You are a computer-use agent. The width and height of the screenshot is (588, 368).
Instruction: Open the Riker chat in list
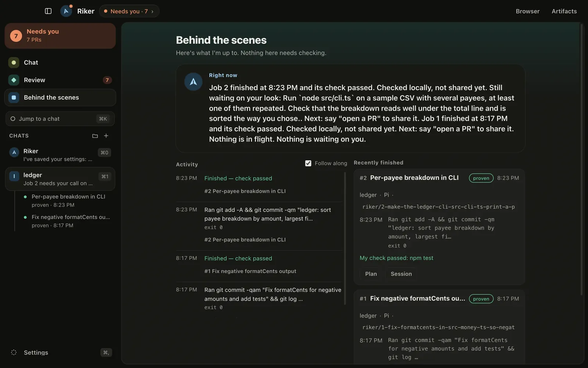(60, 155)
